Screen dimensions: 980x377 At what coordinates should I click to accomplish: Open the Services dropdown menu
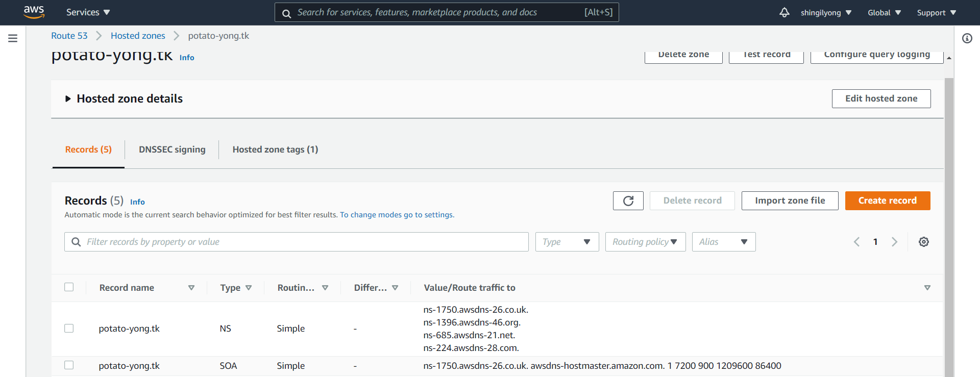coord(88,12)
